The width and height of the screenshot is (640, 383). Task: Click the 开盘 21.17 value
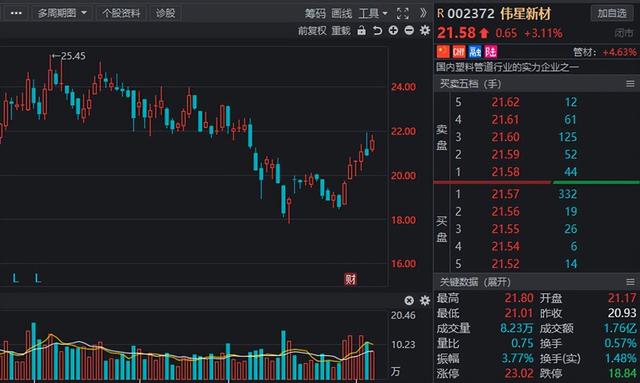tap(622, 298)
